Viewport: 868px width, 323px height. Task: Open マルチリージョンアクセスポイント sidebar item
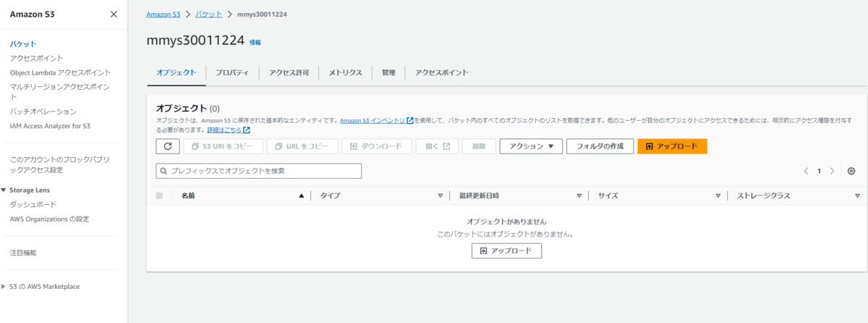pos(60,91)
